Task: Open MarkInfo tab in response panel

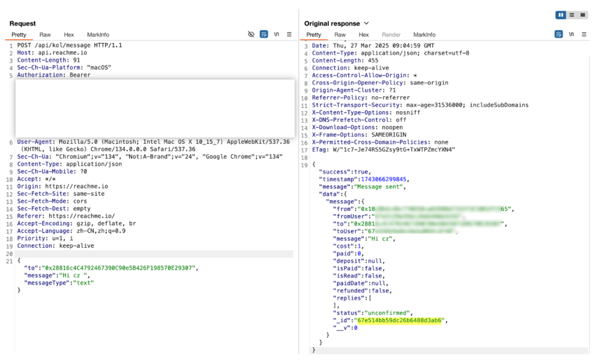Action: [424, 35]
